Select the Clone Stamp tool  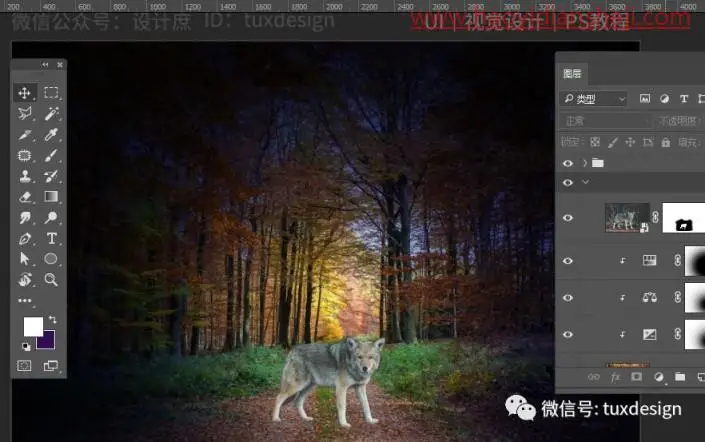point(25,176)
